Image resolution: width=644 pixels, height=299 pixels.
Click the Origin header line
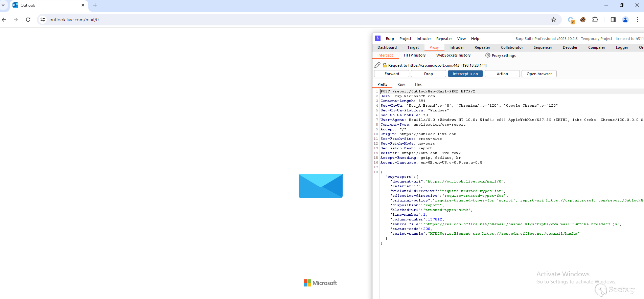coord(418,134)
